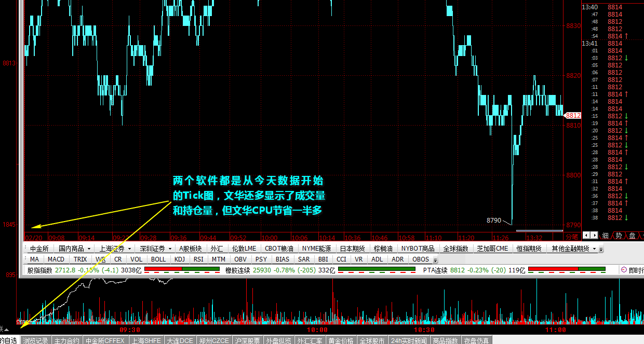Open the 外盘纵览 tab
644x344 pixels.
click(278, 340)
